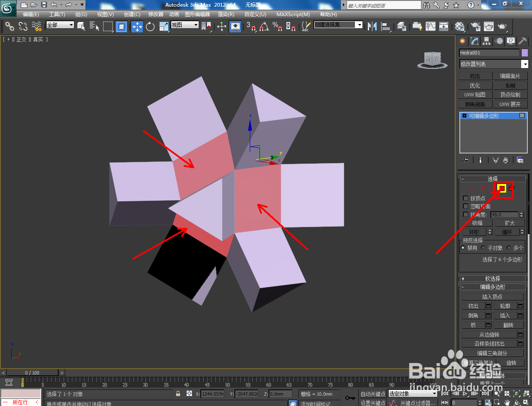Select the Link tool in main toolbar
532x406 pixels.
tap(10, 27)
